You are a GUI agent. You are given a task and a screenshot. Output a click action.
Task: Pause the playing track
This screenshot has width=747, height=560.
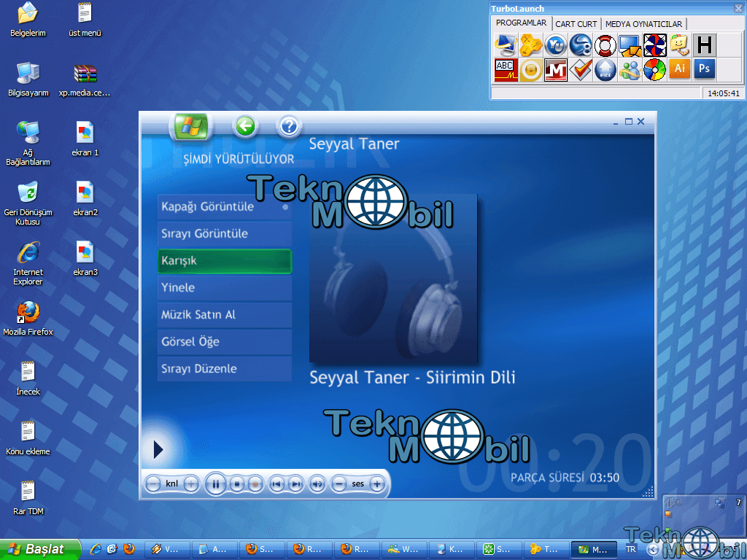(x=215, y=484)
